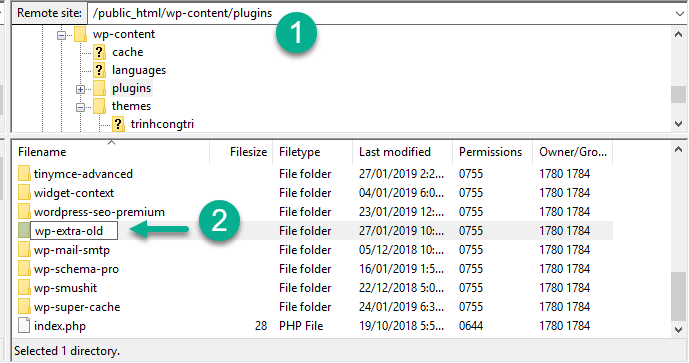
Task: Sort by Permissions column header
Action: [492, 152]
